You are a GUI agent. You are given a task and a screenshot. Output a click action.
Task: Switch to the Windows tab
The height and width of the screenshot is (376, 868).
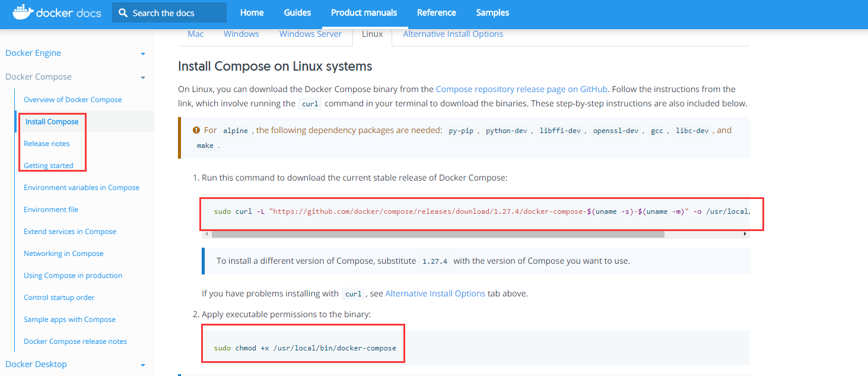241,34
